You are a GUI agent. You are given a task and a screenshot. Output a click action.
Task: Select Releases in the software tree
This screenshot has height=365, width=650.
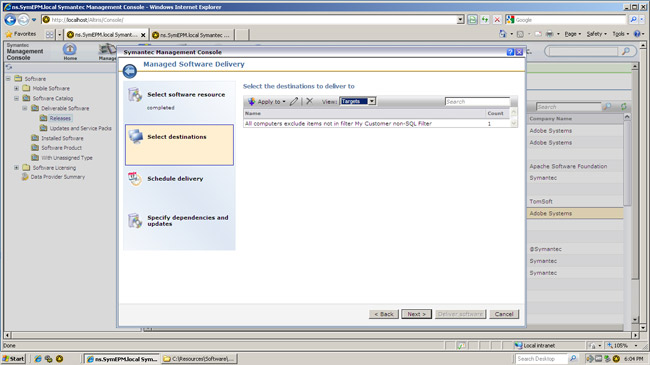[x=60, y=118]
